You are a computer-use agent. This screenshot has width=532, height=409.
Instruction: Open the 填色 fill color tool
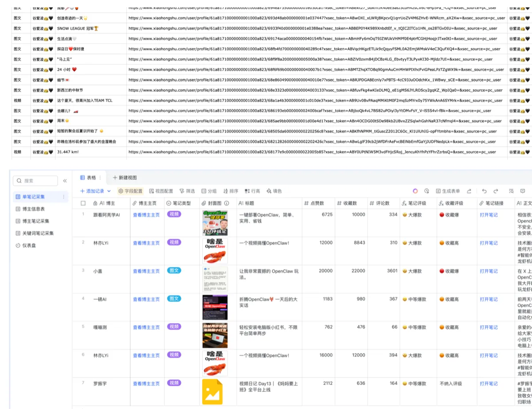(x=274, y=191)
